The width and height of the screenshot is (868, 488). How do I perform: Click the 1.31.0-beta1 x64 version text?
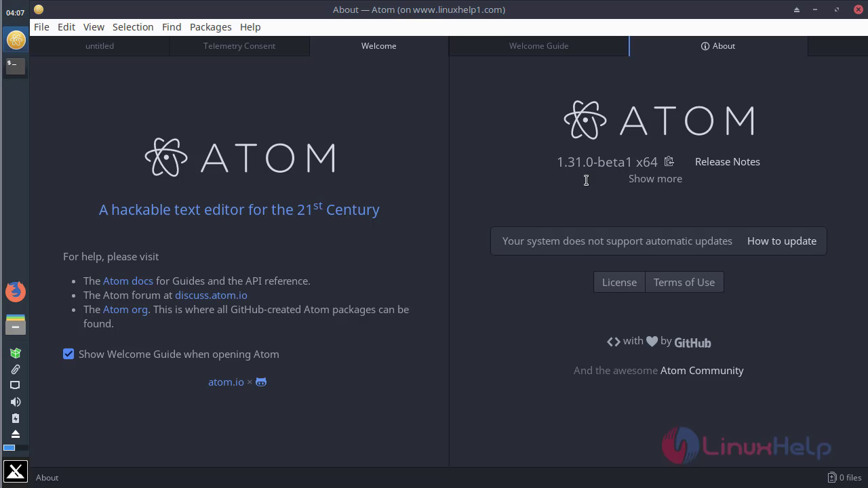tap(607, 161)
